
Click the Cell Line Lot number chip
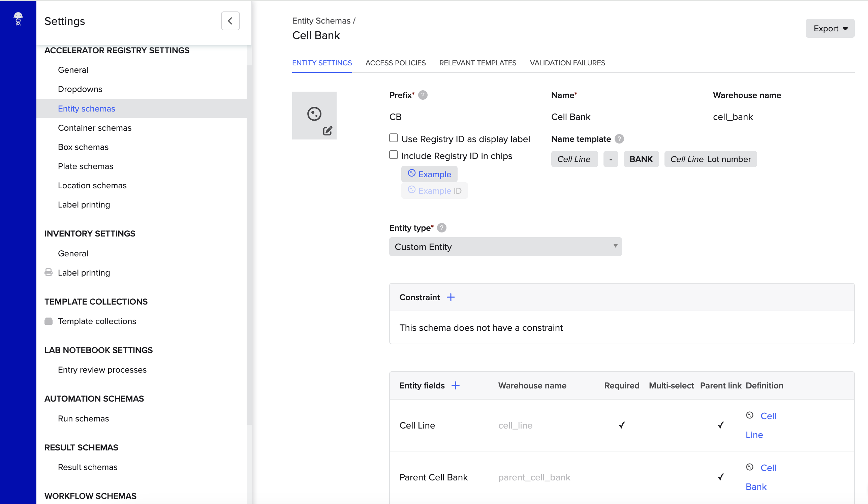[x=710, y=159]
